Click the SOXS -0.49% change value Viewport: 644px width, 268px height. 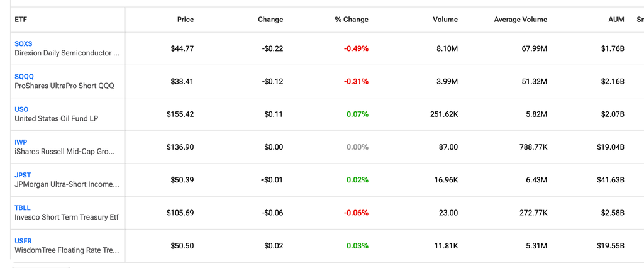coord(356,48)
